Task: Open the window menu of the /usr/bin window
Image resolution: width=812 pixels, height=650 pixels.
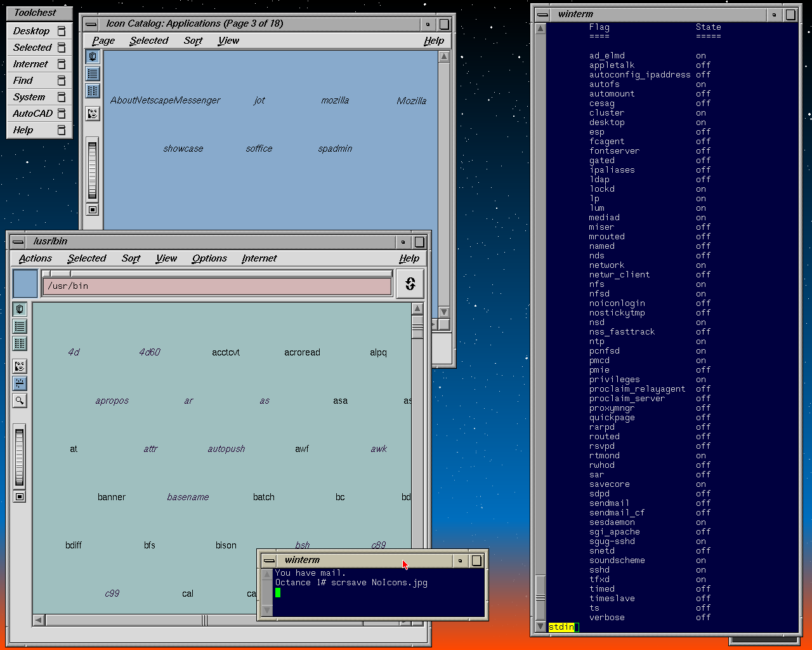Action: pyautogui.click(x=18, y=242)
